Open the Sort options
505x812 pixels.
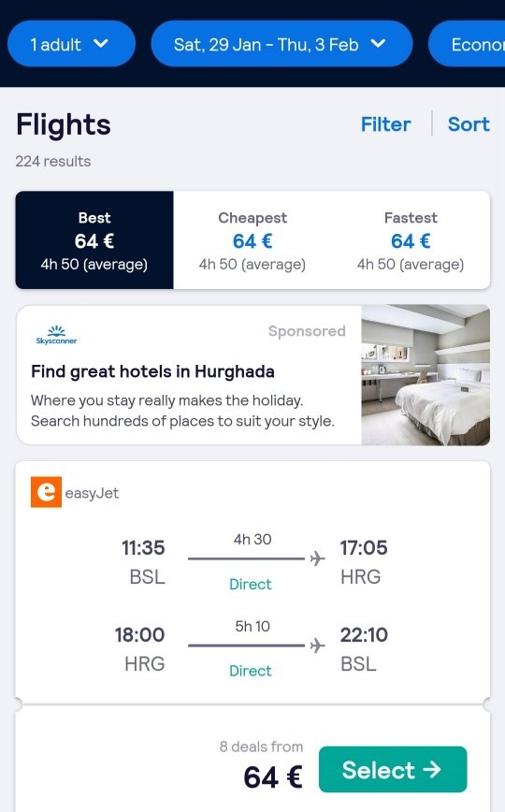(469, 124)
